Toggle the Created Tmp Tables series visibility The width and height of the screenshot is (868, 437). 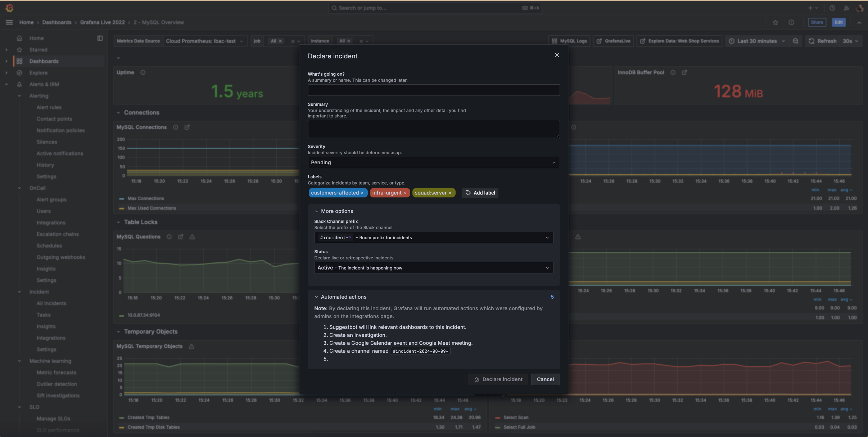(148, 417)
